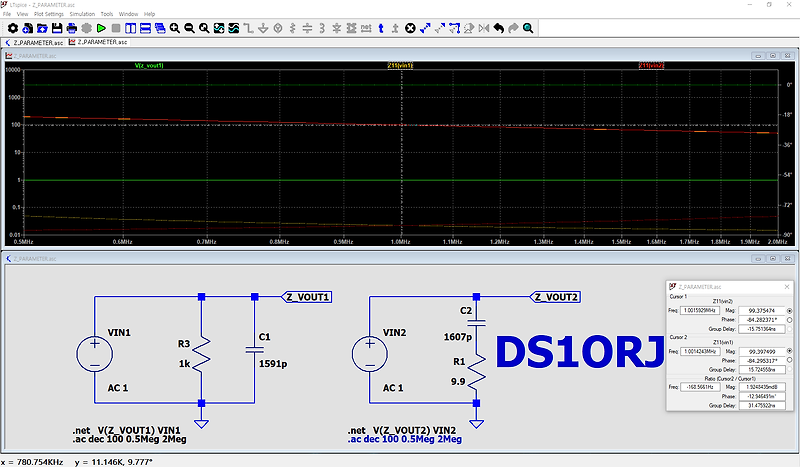Click the green Run simulation arrow
This screenshot has height=467, width=800.
coord(102,29)
